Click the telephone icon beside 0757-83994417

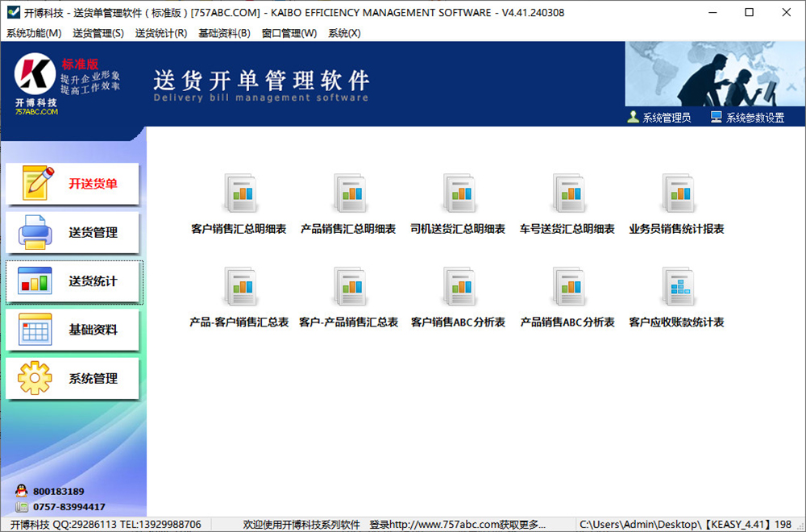click(22, 507)
